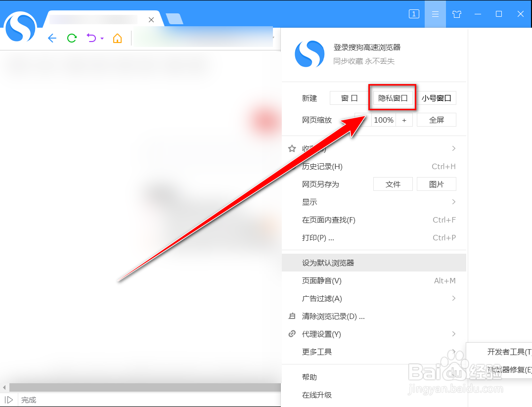Click 全屏 to enter fullscreen
This screenshot has height=407, width=532.
point(436,120)
